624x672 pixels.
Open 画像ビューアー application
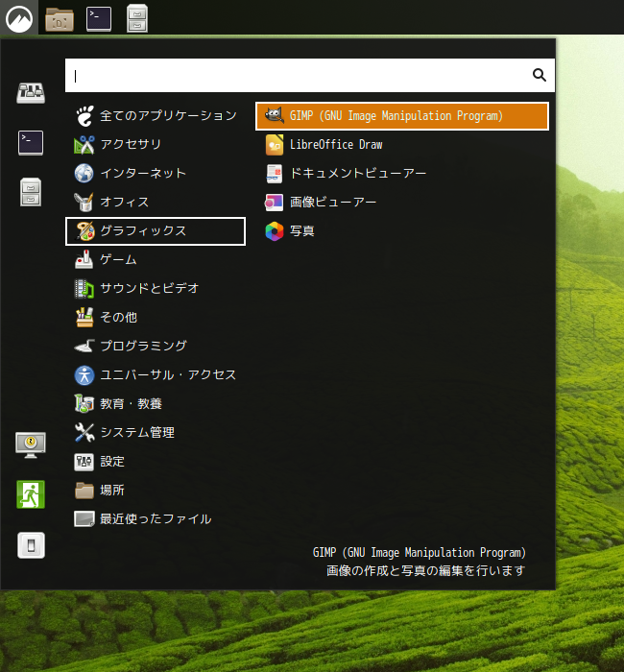pyautogui.click(x=402, y=202)
